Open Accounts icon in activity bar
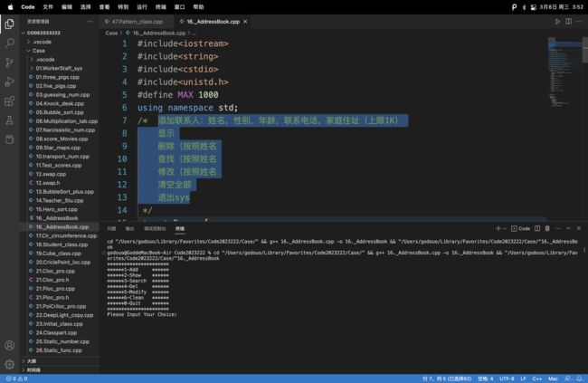This screenshot has height=383, width=588. 9,346
